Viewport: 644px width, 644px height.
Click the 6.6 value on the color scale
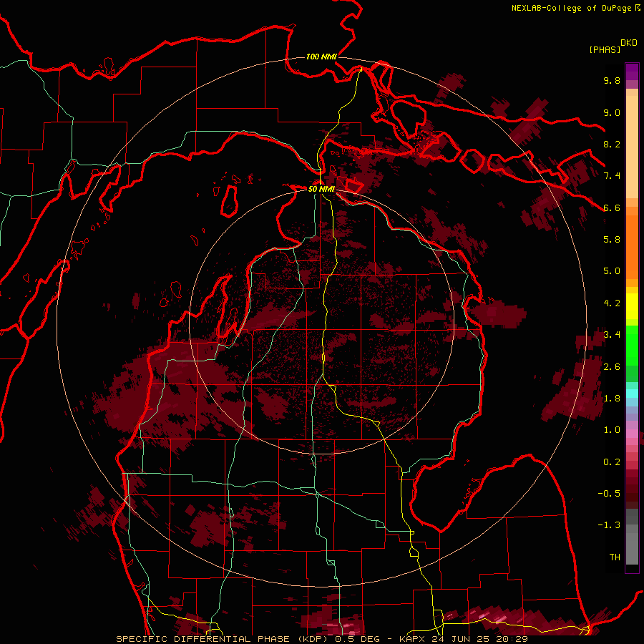point(612,208)
